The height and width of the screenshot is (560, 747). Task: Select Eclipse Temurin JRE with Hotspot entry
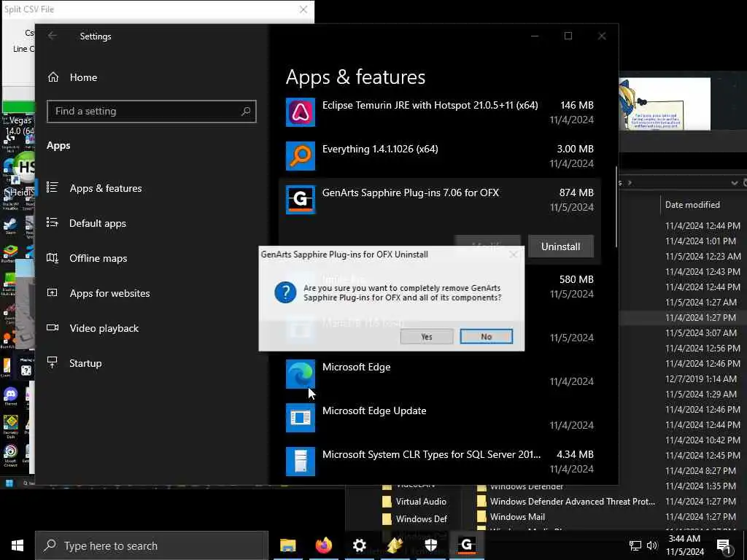(x=439, y=112)
